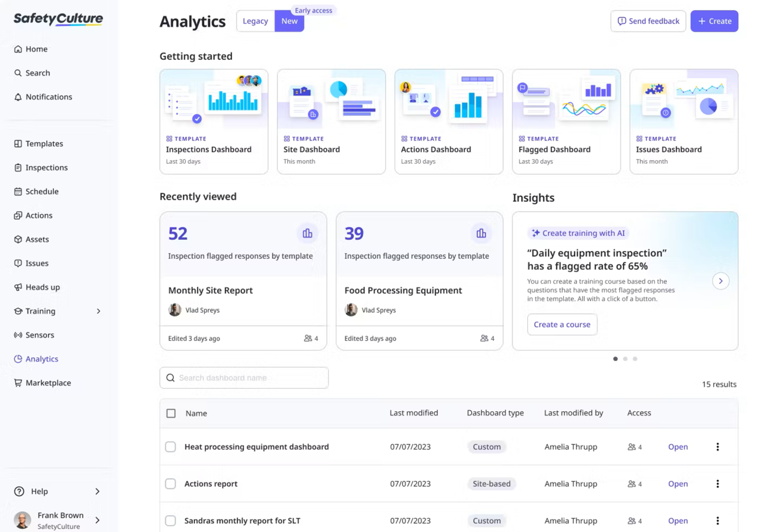Click the Issues icon in sidebar
The height and width of the screenshot is (532, 780).
(x=18, y=263)
